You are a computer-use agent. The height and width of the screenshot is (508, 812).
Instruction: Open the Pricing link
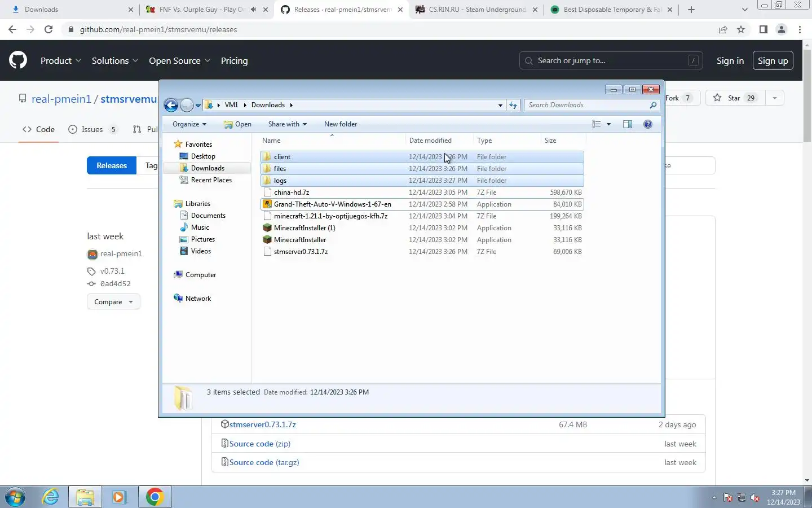click(234, 60)
